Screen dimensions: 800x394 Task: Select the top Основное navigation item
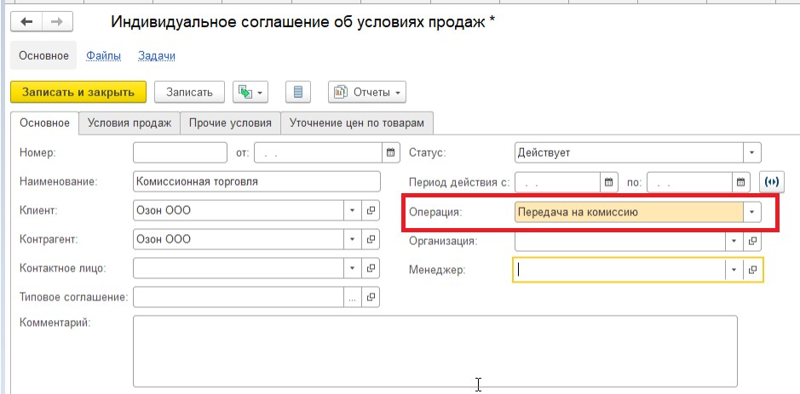[44, 56]
